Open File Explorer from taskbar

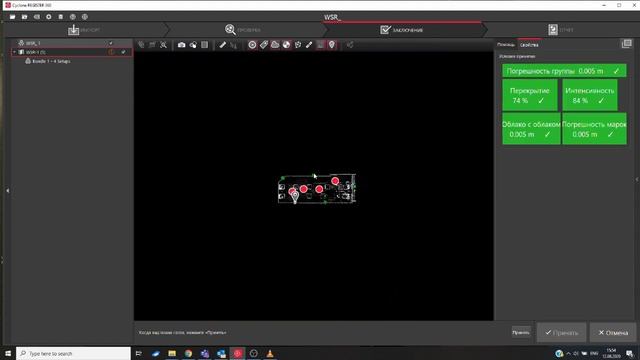point(172,353)
